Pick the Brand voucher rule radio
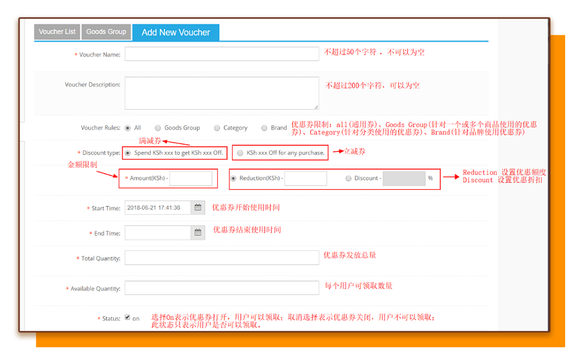Screen dimensions: 588x364 click(265, 128)
